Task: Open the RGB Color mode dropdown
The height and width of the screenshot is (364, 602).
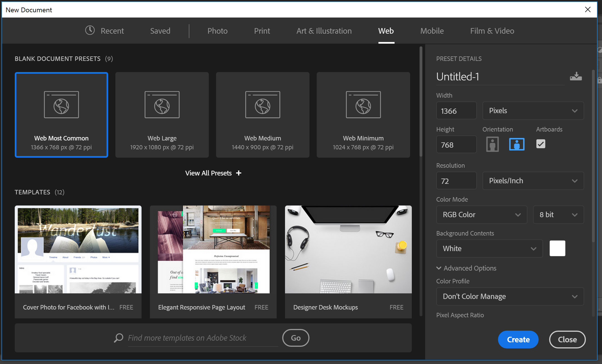Action: click(481, 215)
